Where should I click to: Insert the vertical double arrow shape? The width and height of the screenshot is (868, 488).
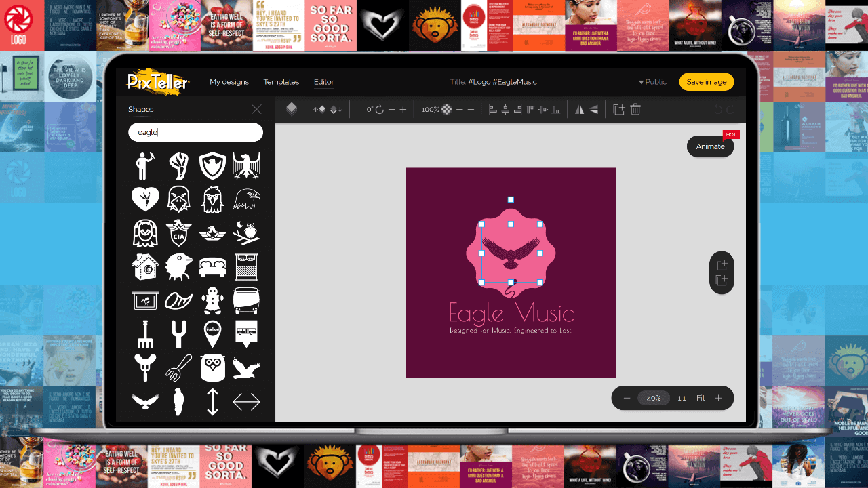(212, 401)
